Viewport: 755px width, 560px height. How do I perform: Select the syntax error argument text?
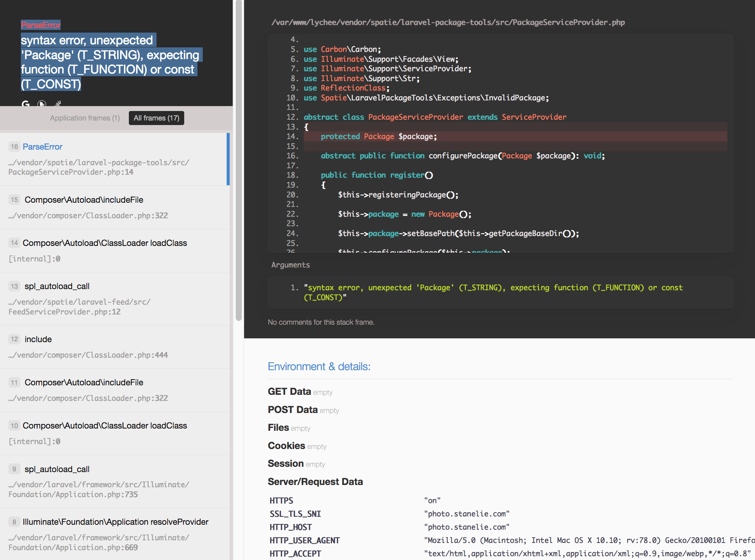(x=493, y=292)
